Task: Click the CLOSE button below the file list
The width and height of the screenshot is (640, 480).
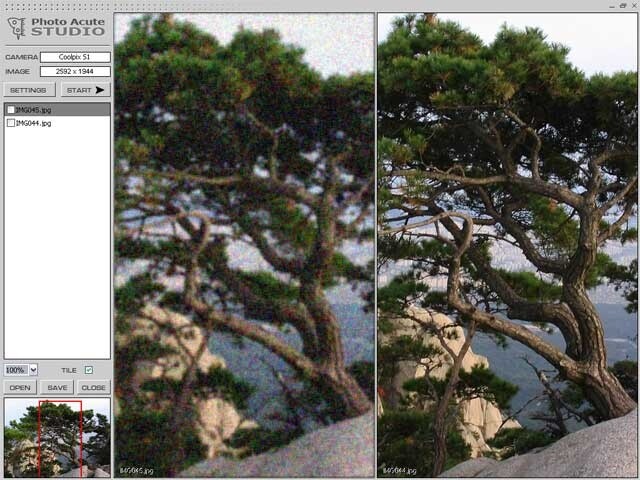Action: coord(94,387)
